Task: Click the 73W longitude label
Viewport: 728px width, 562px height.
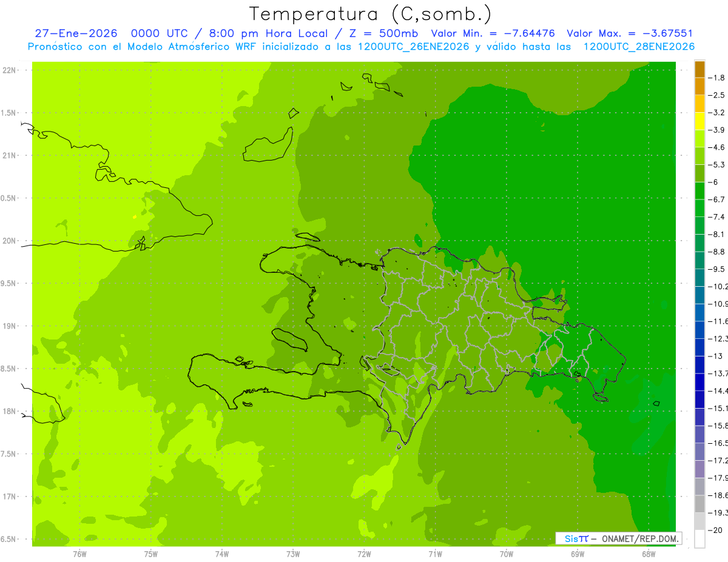Action: [293, 554]
